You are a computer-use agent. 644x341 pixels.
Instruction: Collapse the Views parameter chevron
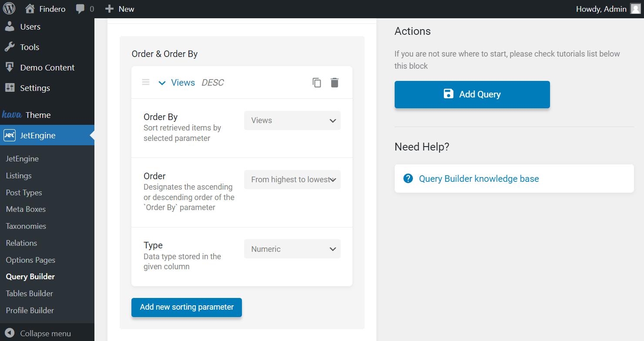click(x=162, y=83)
